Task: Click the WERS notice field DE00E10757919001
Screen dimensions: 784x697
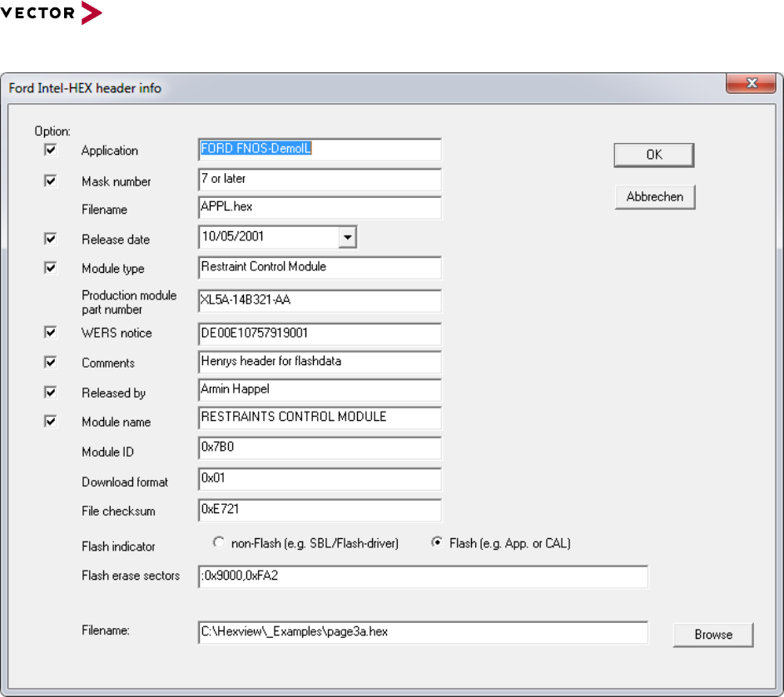Action: point(320,334)
